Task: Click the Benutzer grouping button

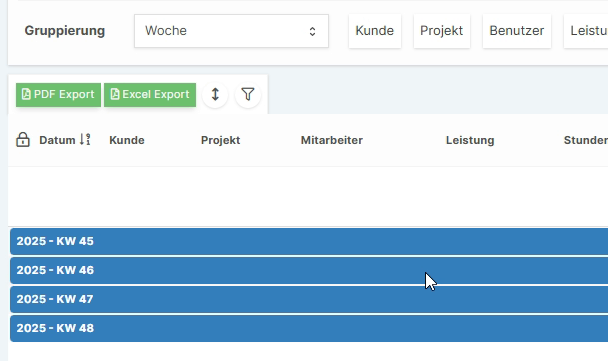Action: click(516, 31)
